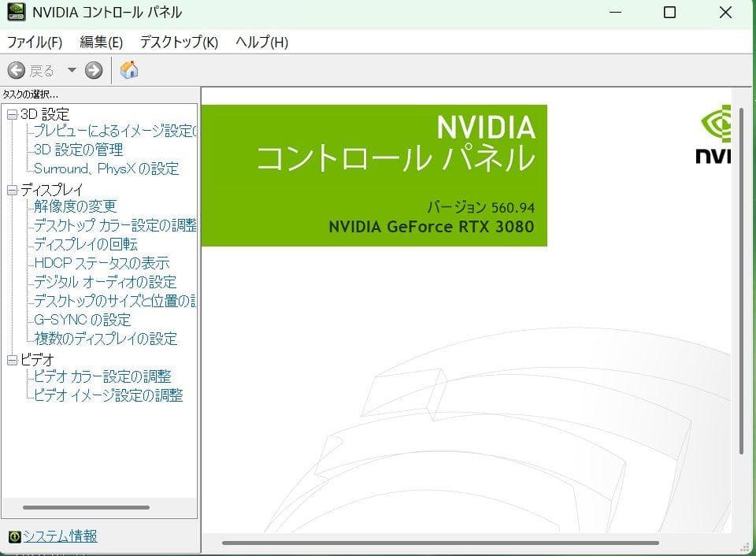
Task: Go to the Home house icon
Action: tap(128, 70)
